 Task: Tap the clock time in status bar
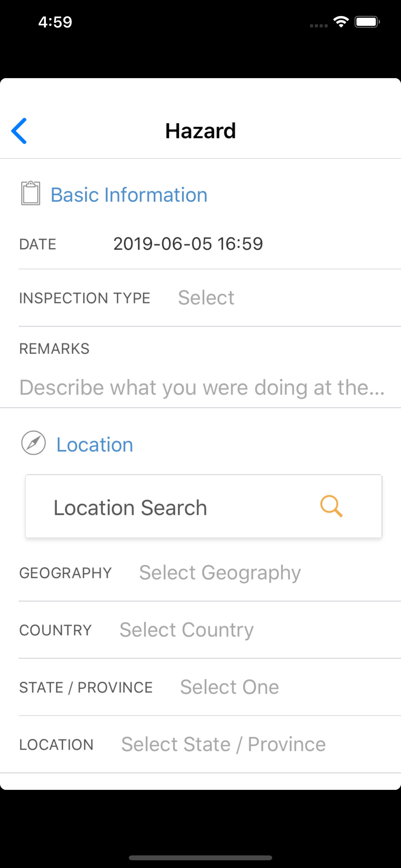pyautogui.click(x=55, y=22)
